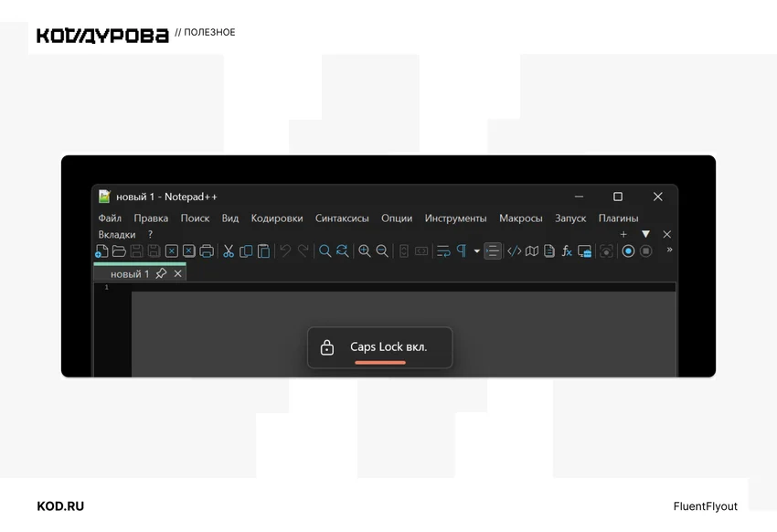Open the Document List panel icon
This screenshot has height=532, width=777.
[x=549, y=251]
